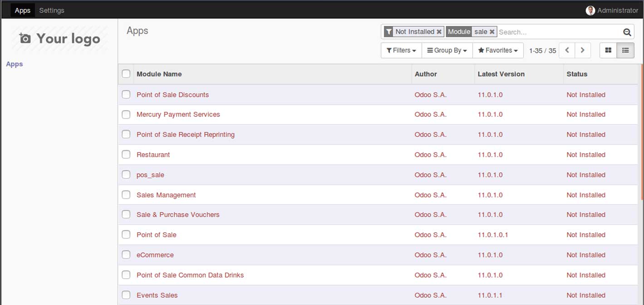Check the Point of Sale Discounts row

pos(126,95)
